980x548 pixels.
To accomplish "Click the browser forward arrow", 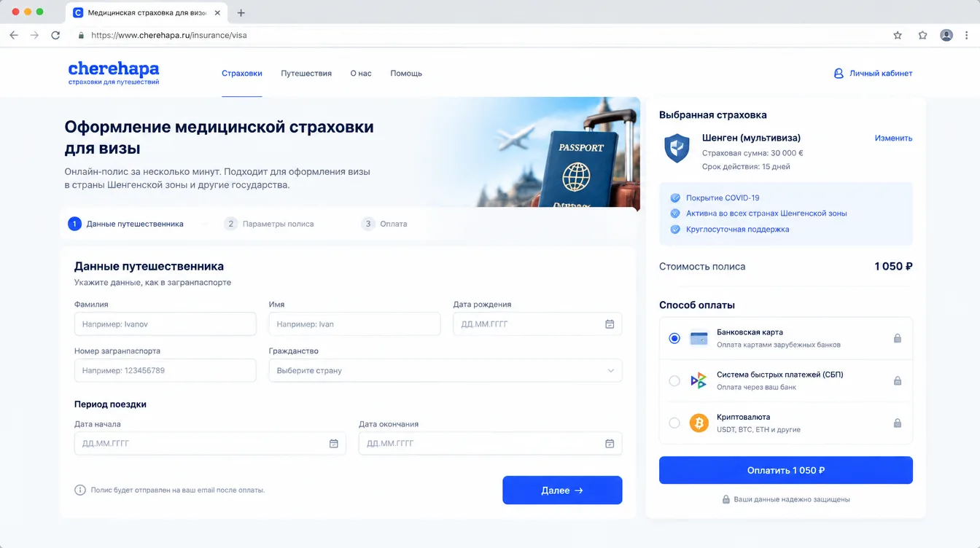I will (x=34, y=35).
